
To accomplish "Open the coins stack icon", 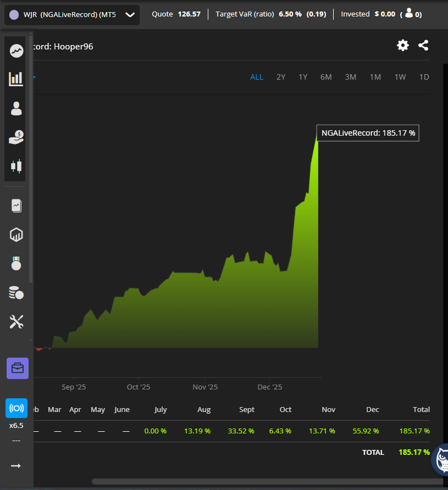I will tap(16, 292).
